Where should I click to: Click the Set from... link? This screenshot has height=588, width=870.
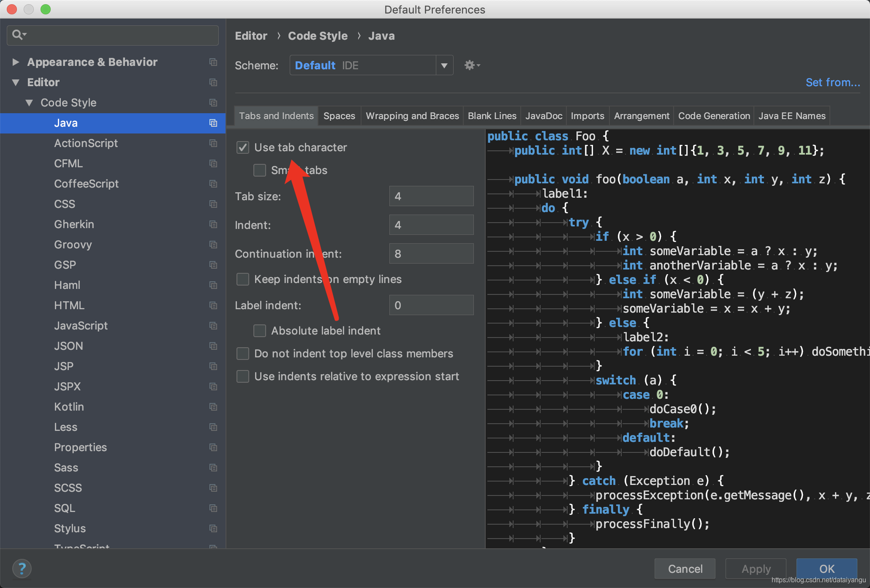[832, 82]
